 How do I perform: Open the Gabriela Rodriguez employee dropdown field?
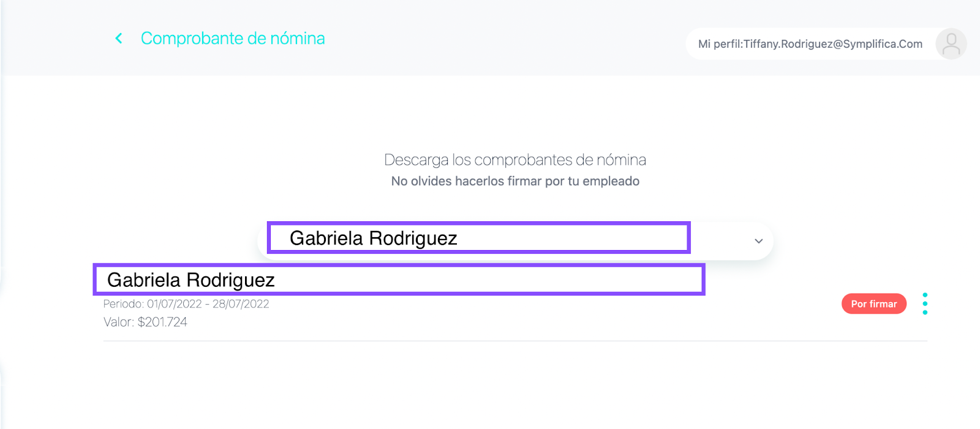(515, 240)
